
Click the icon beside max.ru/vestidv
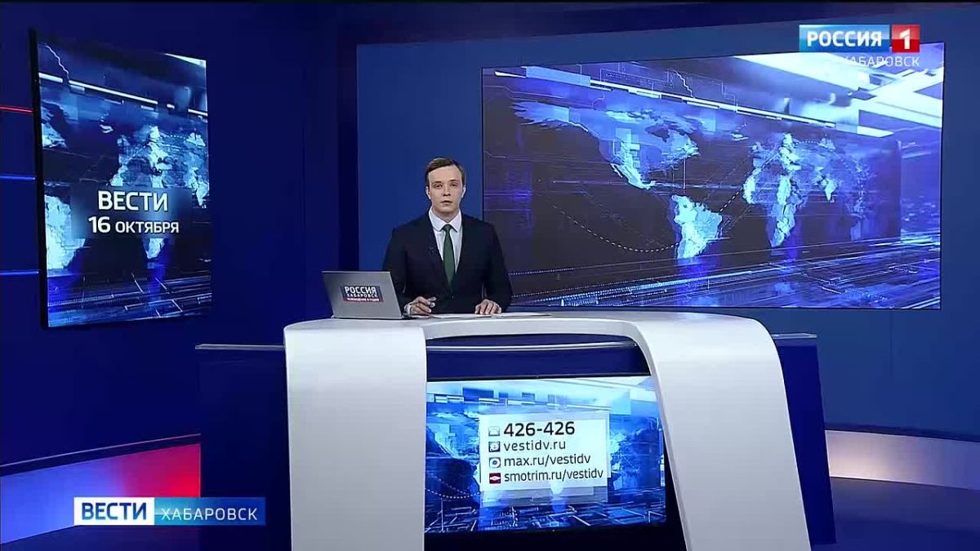tap(494, 461)
